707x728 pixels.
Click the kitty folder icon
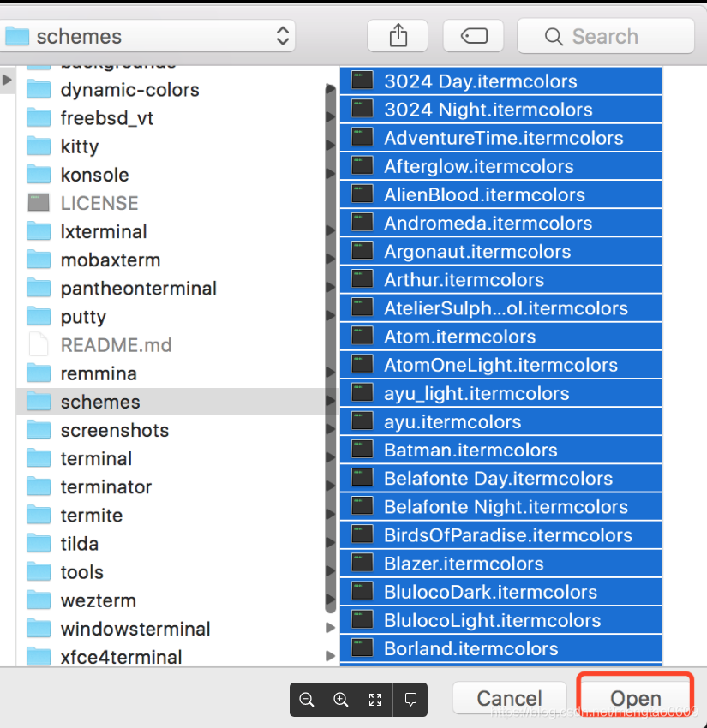coord(39,146)
